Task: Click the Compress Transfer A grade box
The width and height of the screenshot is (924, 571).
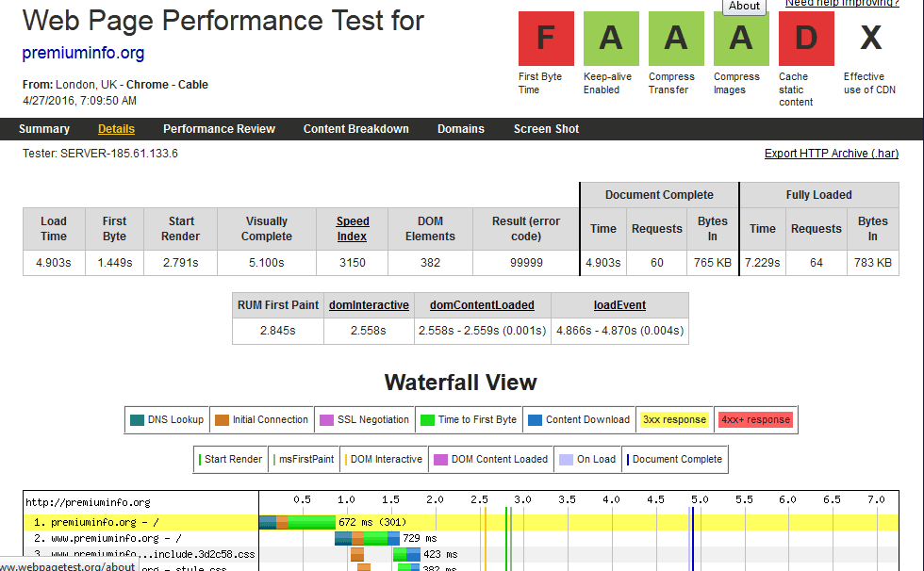Action: (676, 39)
